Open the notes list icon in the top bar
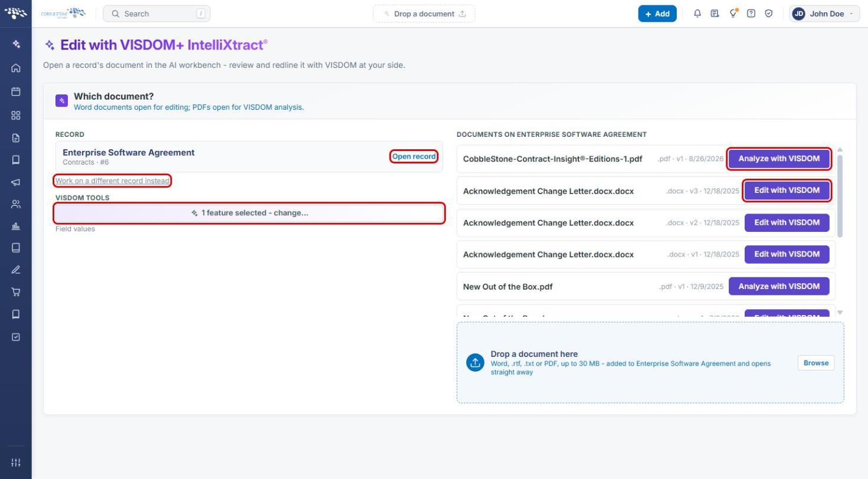The height and width of the screenshot is (479, 868). pos(715,14)
